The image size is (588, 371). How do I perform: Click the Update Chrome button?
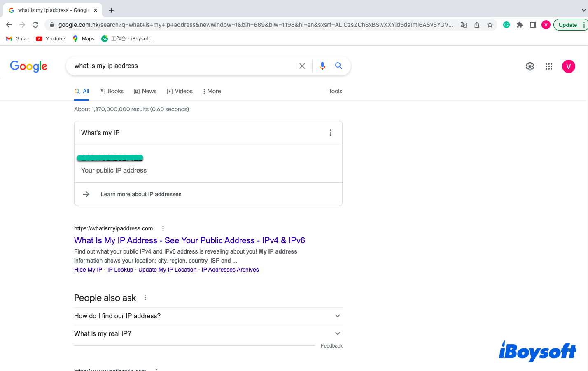(568, 25)
